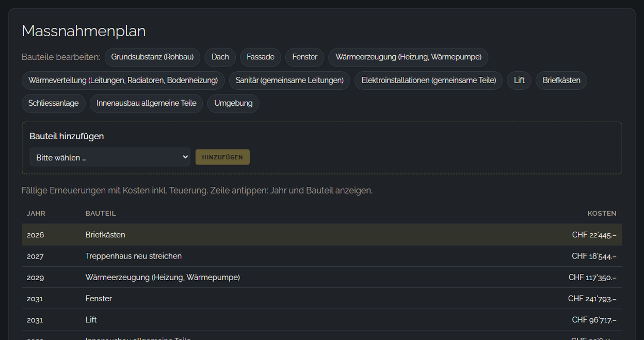Select the Schliessanlage chip

click(54, 103)
